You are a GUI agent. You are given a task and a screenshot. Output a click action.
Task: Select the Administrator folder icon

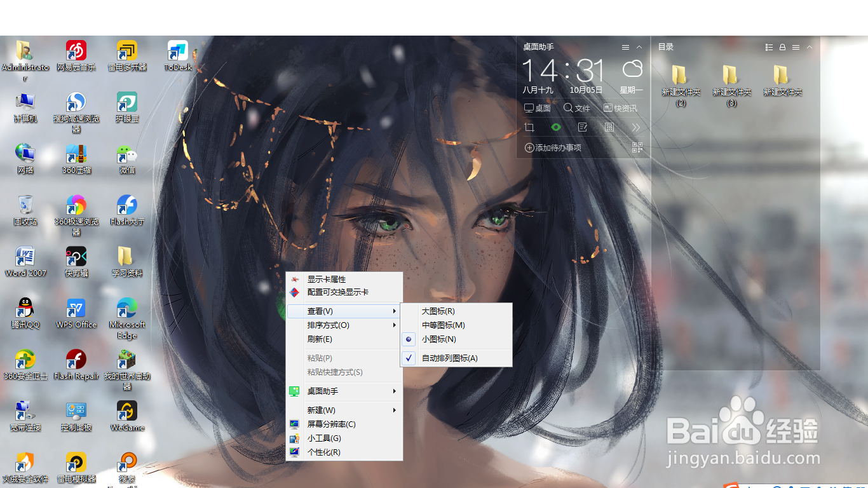click(x=25, y=61)
